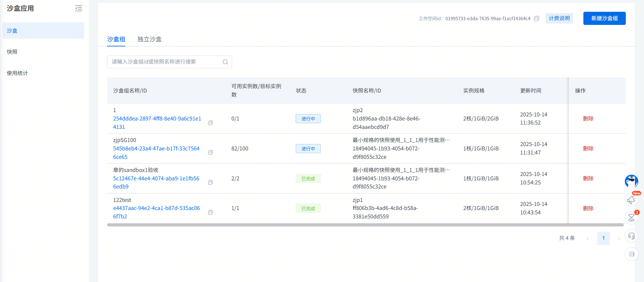The image size is (644, 282).
Task: Click 新建沙盒组 button
Action: tap(604, 19)
